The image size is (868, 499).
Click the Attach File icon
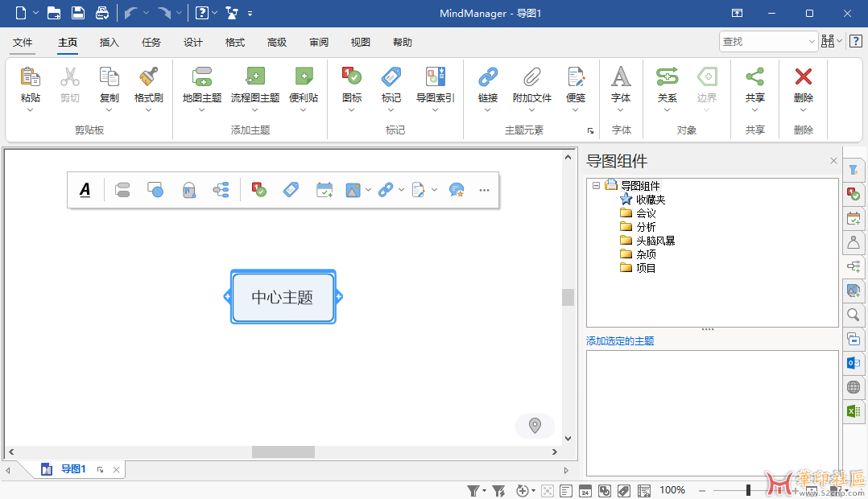[x=531, y=86]
